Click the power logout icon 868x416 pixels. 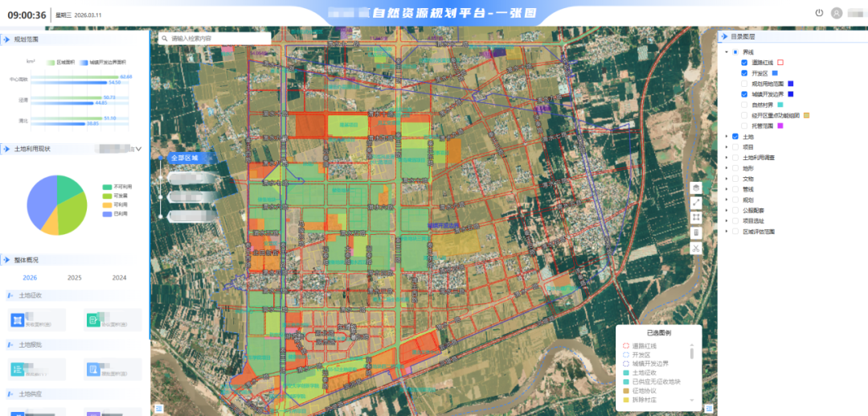coord(819,13)
